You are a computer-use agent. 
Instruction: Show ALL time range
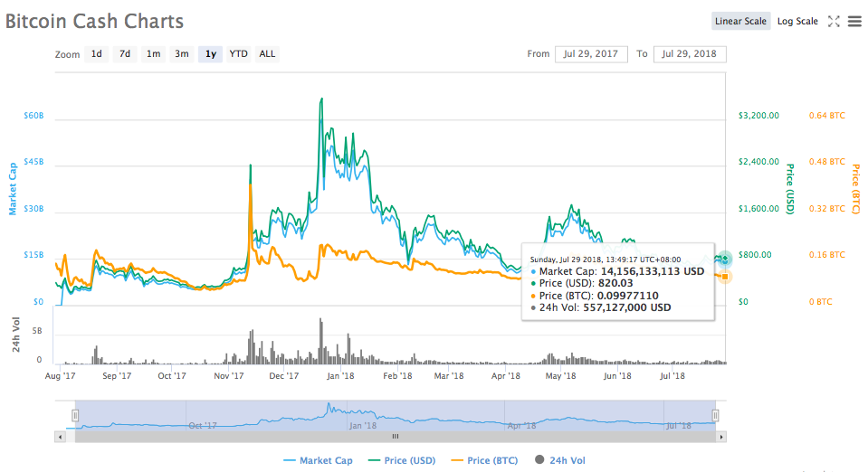267,53
